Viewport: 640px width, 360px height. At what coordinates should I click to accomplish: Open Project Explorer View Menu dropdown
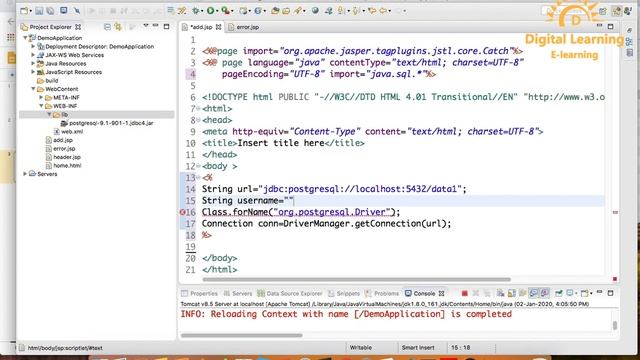click(x=146, y=26)
